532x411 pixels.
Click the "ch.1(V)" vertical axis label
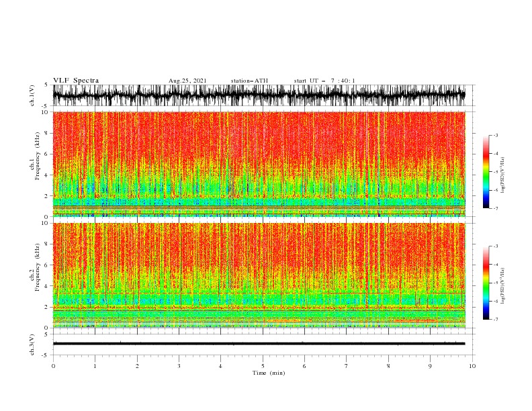tap(32, 95)
